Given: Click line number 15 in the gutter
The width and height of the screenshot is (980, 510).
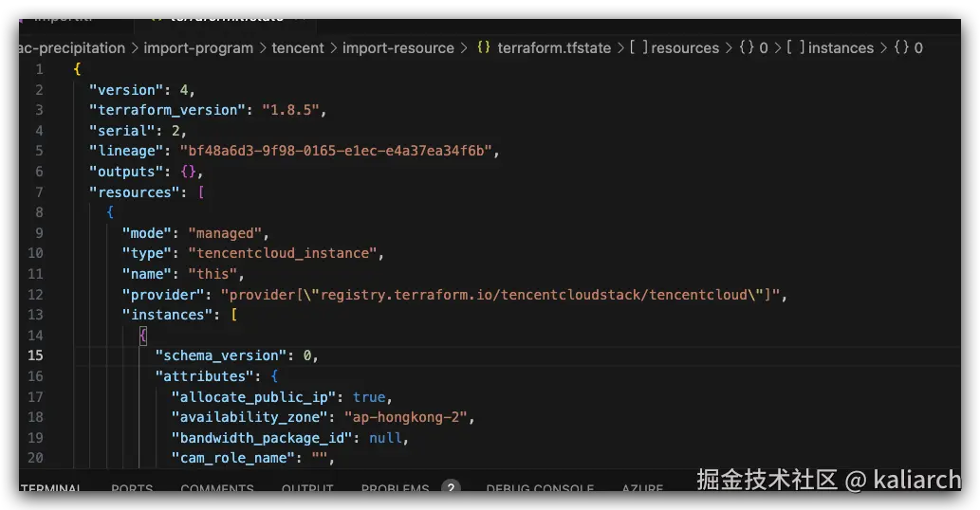Looking at the screenshot, I should pyautogui.click(x=36, y=355).
